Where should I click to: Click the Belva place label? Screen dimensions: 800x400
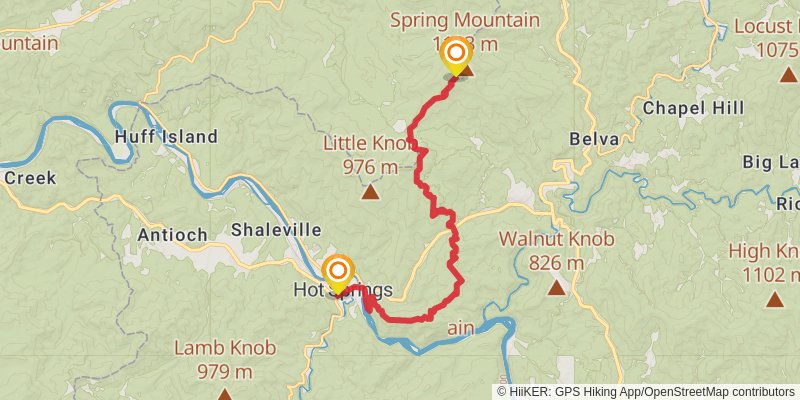[594, 139]
